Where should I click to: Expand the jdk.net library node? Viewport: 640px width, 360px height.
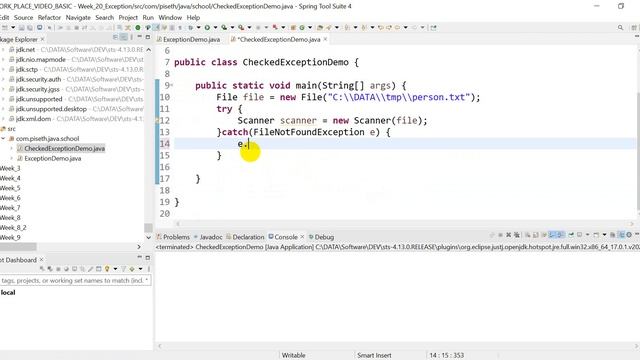(x=3, y=49)
